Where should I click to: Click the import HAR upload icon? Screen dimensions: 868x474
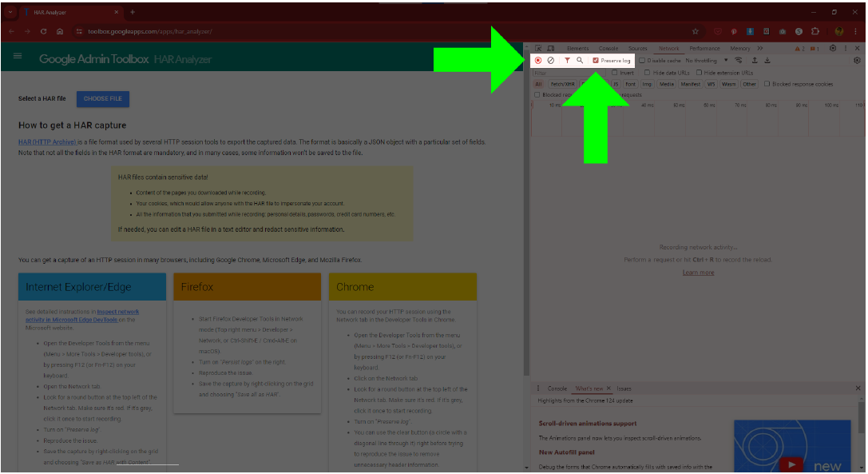point(755,61)
